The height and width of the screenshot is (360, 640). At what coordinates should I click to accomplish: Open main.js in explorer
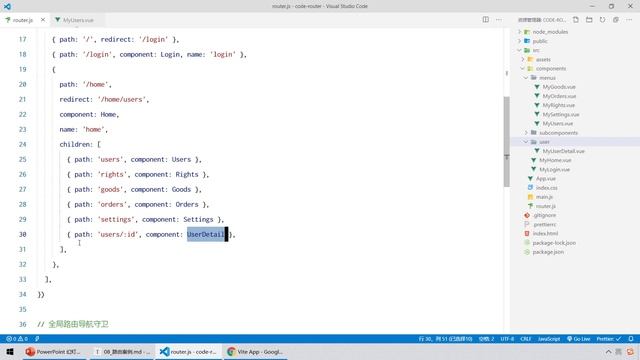click(544, 197)
